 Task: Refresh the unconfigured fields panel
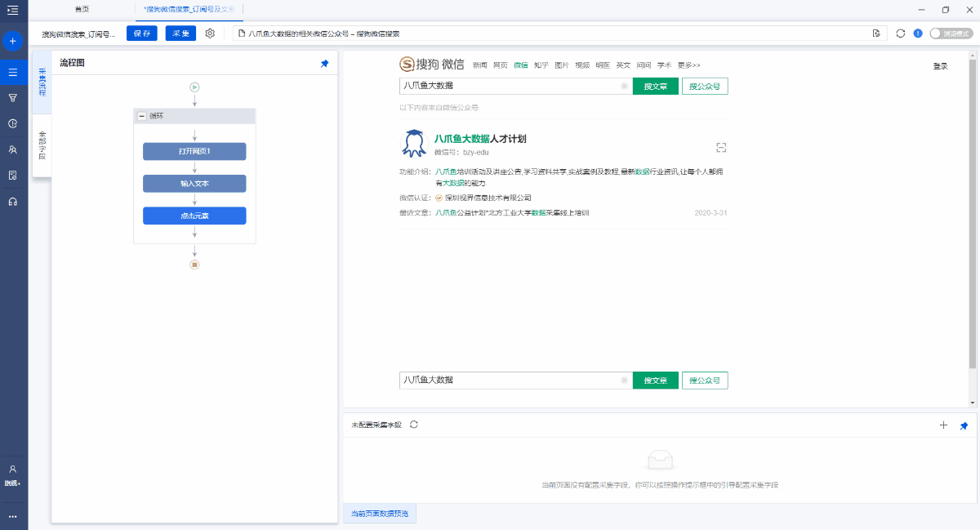(414, 425)
